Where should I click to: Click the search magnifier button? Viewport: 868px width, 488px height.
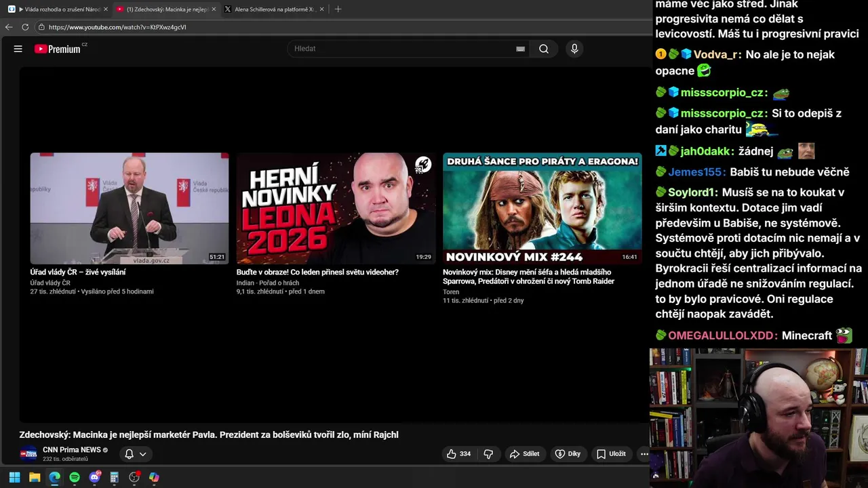[544, 49]
